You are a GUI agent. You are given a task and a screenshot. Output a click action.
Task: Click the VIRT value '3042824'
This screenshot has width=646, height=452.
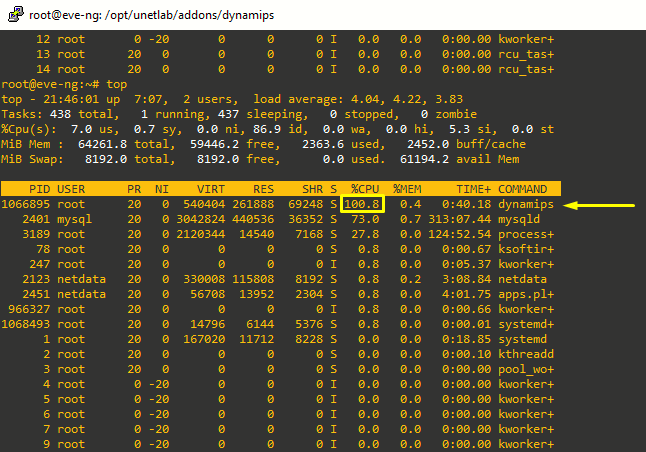[x=200, y=219]
